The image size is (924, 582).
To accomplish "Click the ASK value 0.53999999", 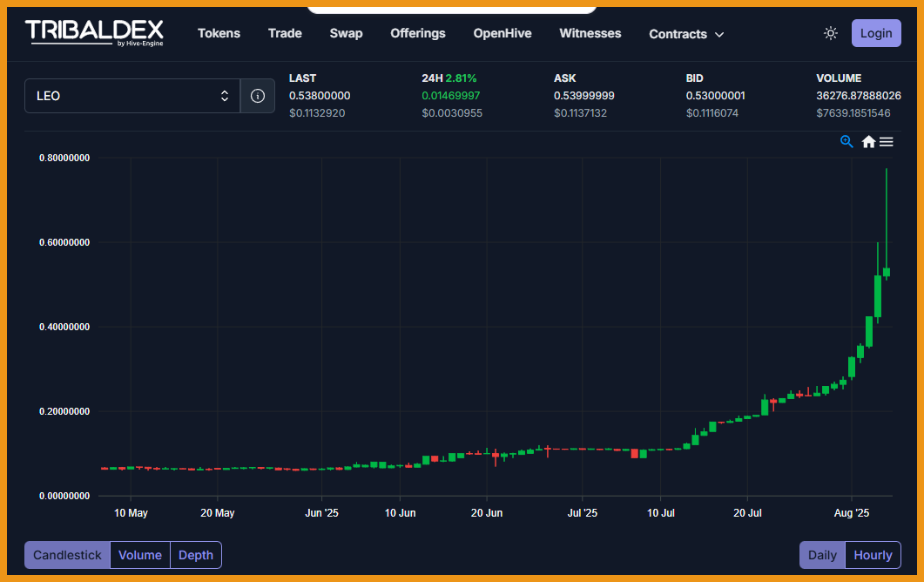I will click(x=584, y=96).
